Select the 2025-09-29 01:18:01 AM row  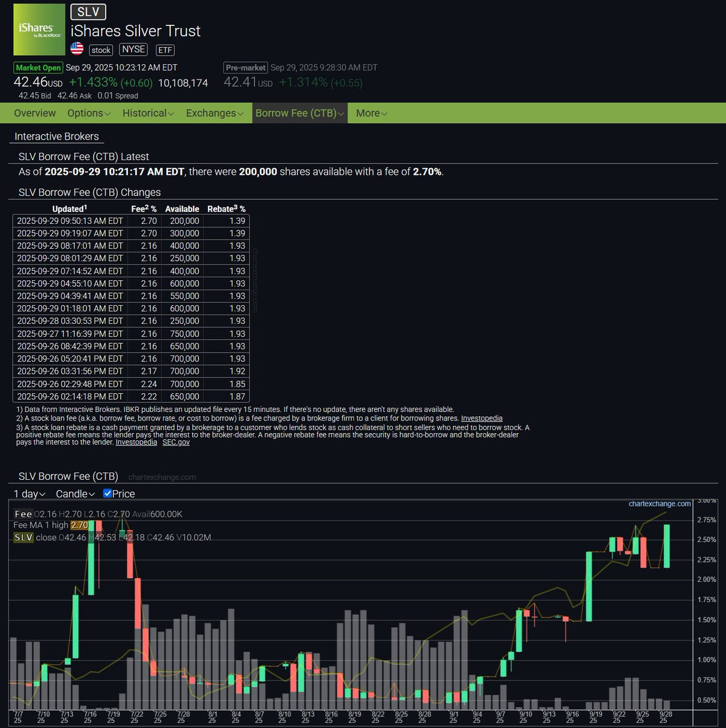(x=131, y=309)
